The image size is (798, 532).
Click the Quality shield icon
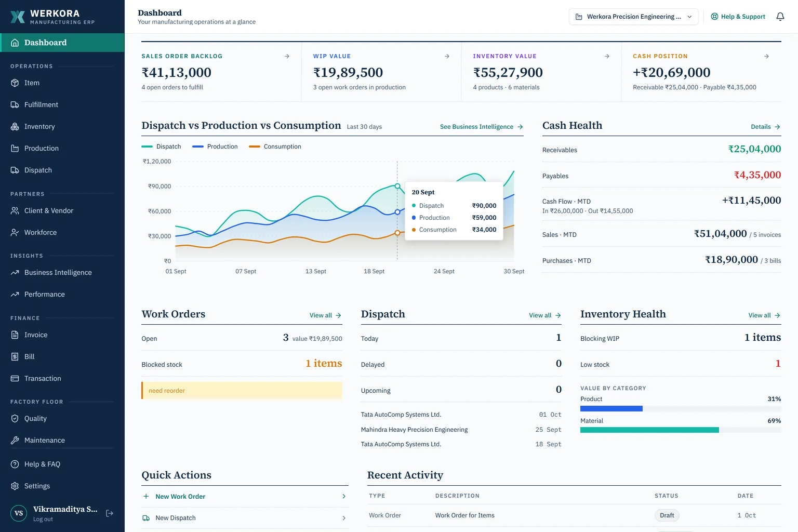[15, 419]
